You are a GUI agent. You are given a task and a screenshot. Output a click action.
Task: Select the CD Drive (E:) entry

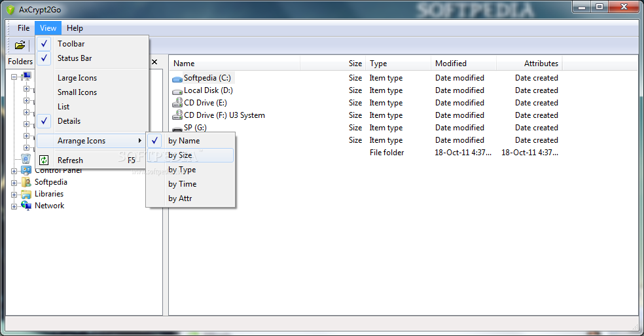(206, 103)
